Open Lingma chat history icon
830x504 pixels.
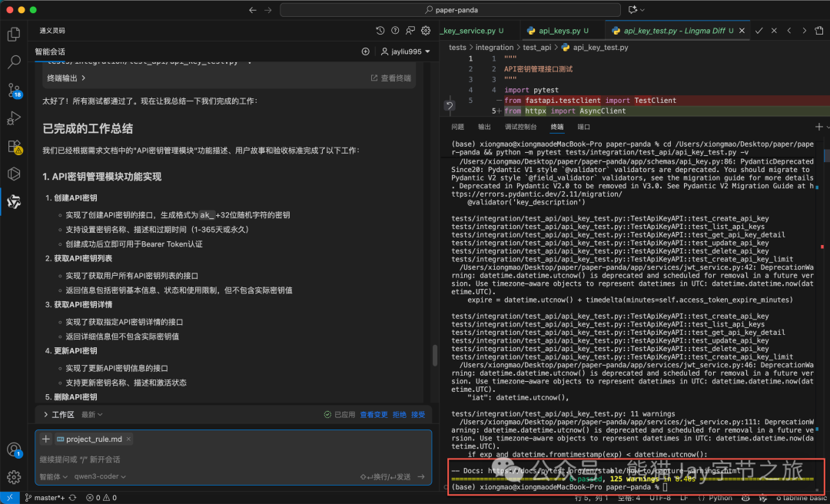(380, 31)
